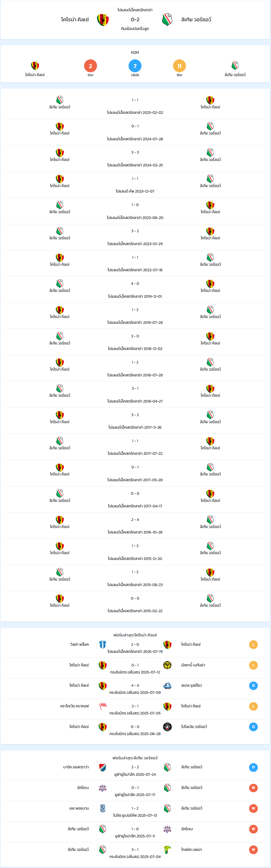Image resolution: width=271 pixels, height=868 pixels.
Task: Click the W badge for Lech Poznan match
Action: [253, 808]
